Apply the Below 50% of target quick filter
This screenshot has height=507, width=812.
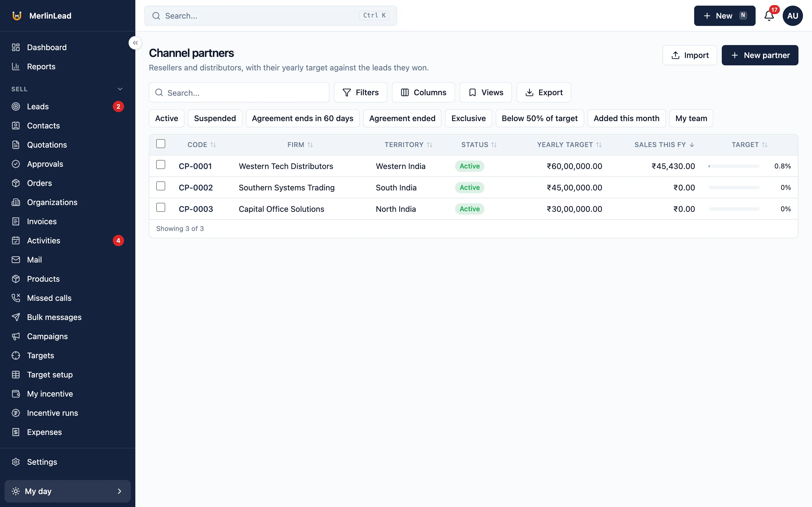540,118
